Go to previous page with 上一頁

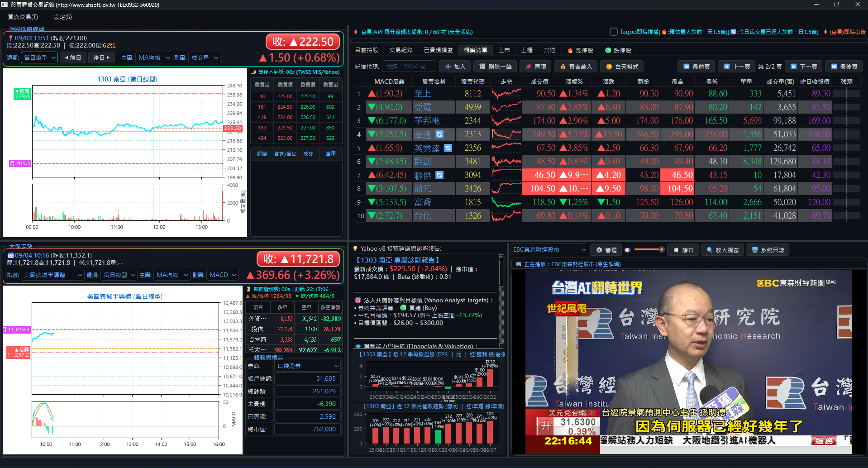coord(736,67)
